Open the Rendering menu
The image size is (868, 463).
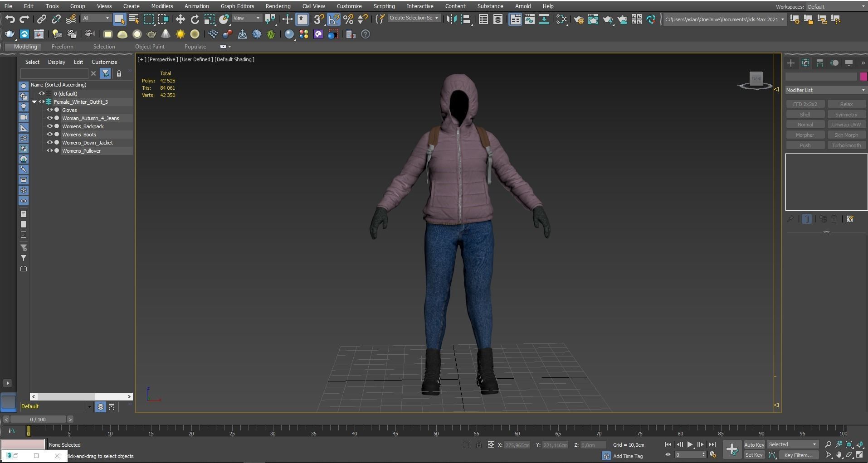click(x=278, y=6)
